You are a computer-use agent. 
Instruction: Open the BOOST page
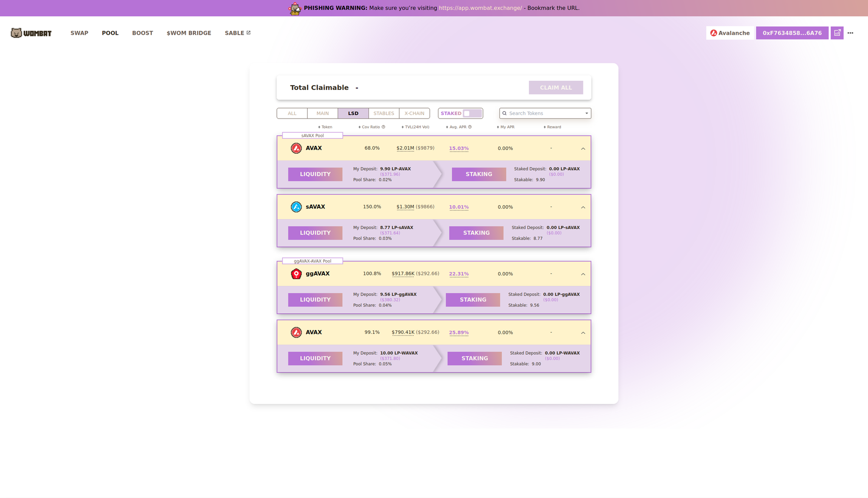click(x=142, y=33)
